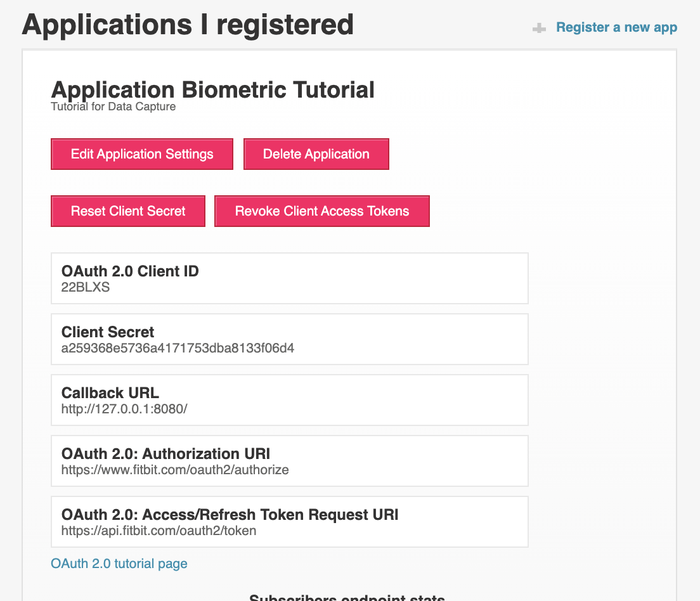Click the Delete Application button

[x=316, y=154]
